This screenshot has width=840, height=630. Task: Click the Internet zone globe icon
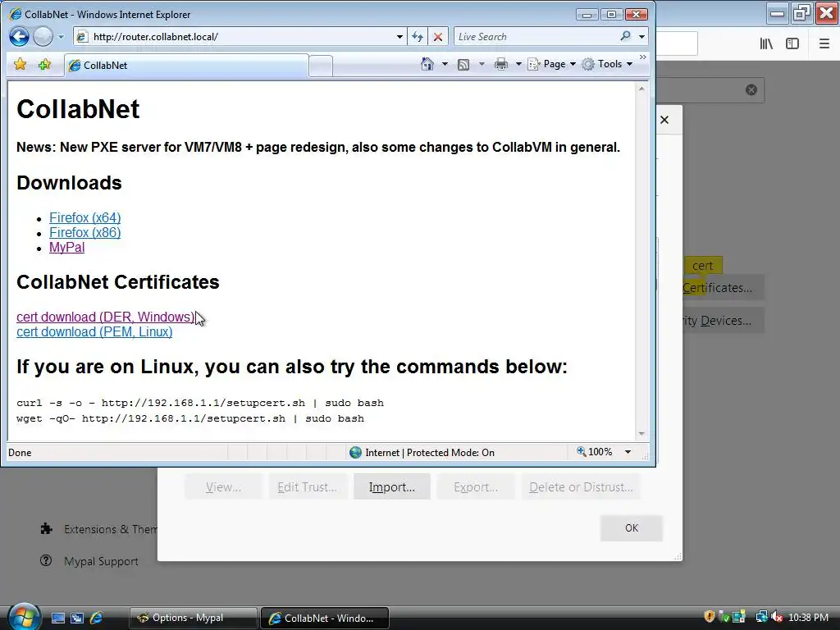tap(355, 453)
